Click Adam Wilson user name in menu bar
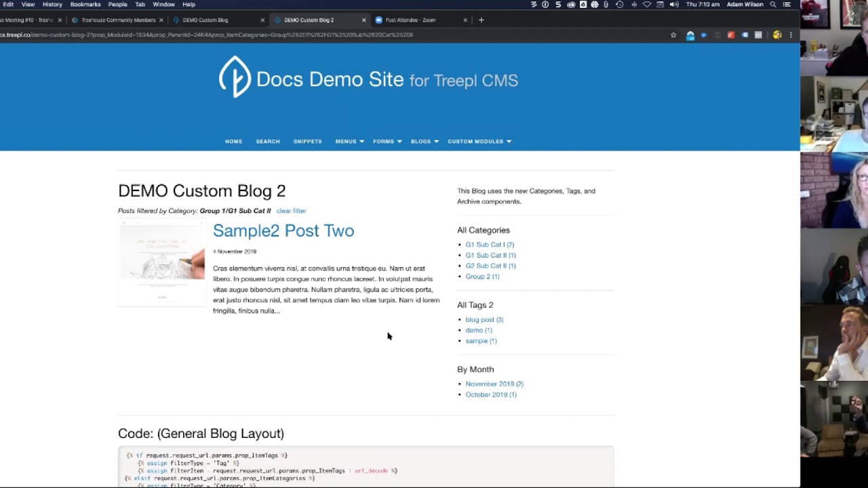The height and width of the screenshot is (488, 868). point(745,5)
